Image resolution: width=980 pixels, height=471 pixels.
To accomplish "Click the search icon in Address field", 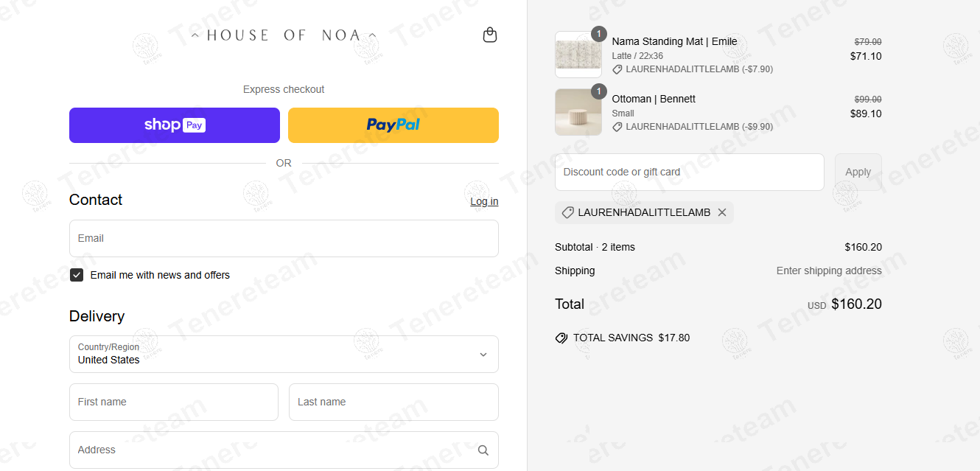I will pos(483,450).
